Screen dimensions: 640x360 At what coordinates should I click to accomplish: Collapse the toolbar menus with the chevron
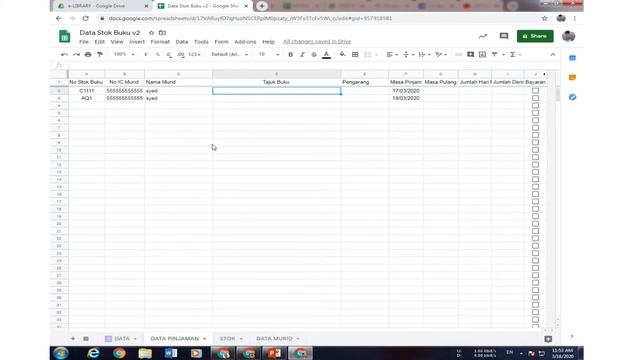pyautogui.click(x=553, y=54)
